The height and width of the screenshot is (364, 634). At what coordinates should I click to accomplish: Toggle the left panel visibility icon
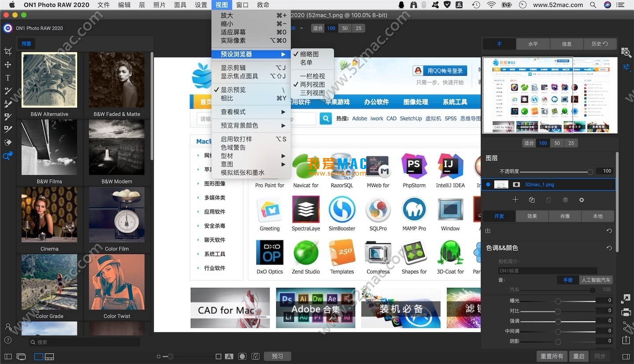pos(8,357)
